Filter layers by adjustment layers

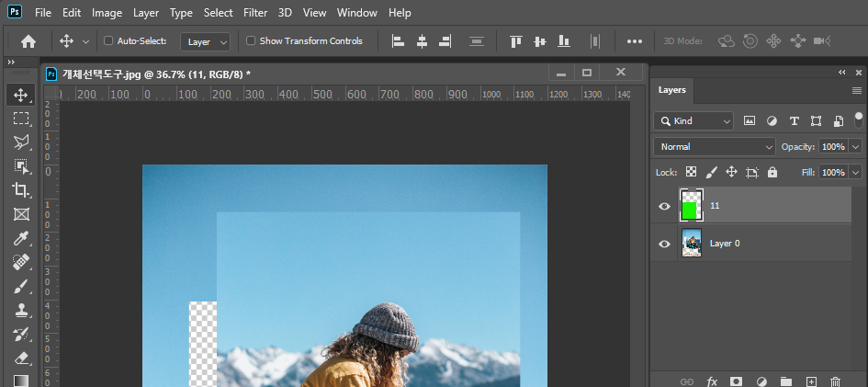[x=772, y=120]
